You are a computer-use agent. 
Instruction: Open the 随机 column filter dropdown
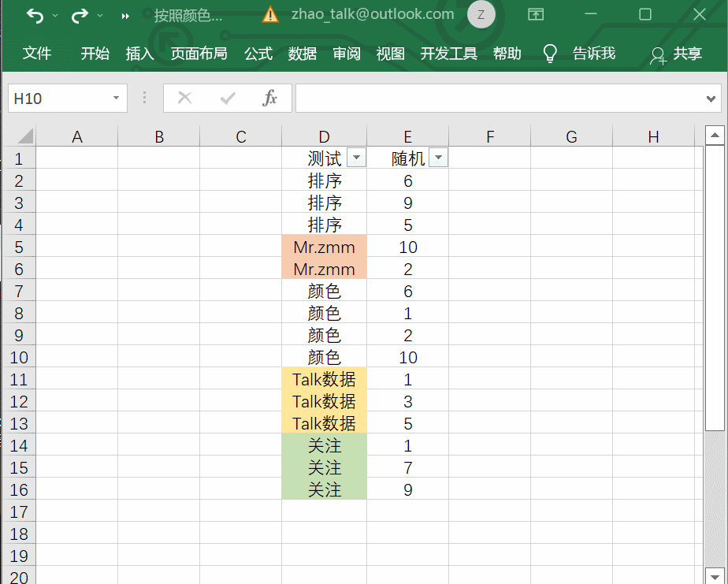click(438, 158)
